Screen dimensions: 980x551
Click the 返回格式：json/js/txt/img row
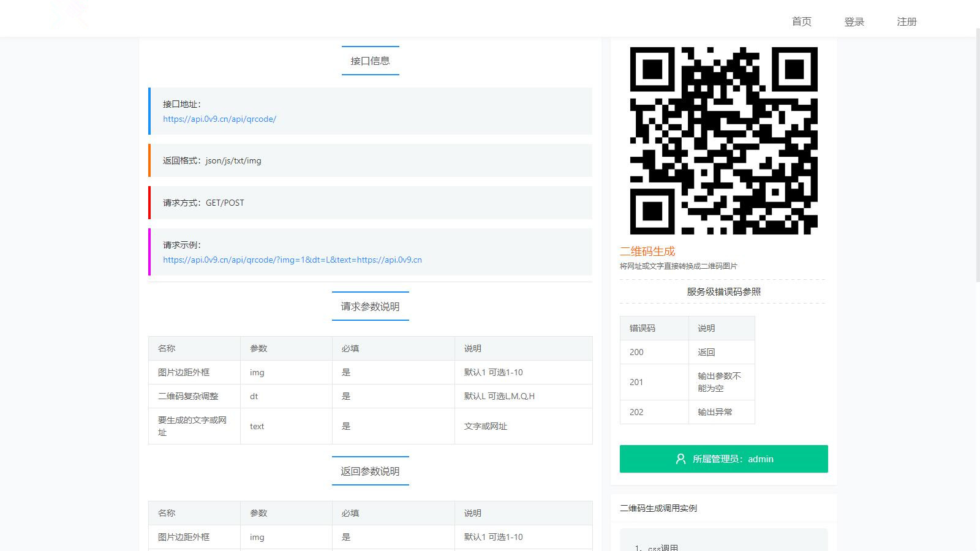[370, 160]
